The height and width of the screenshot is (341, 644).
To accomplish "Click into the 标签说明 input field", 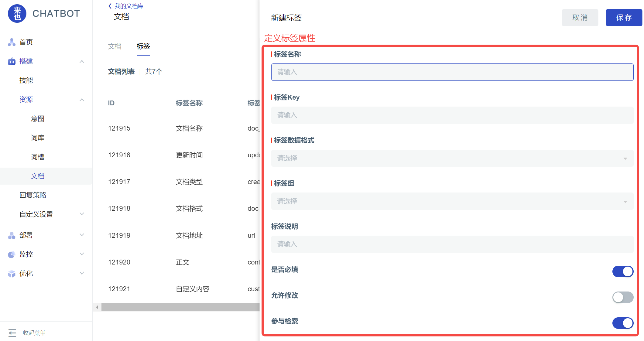I will 452,244.
